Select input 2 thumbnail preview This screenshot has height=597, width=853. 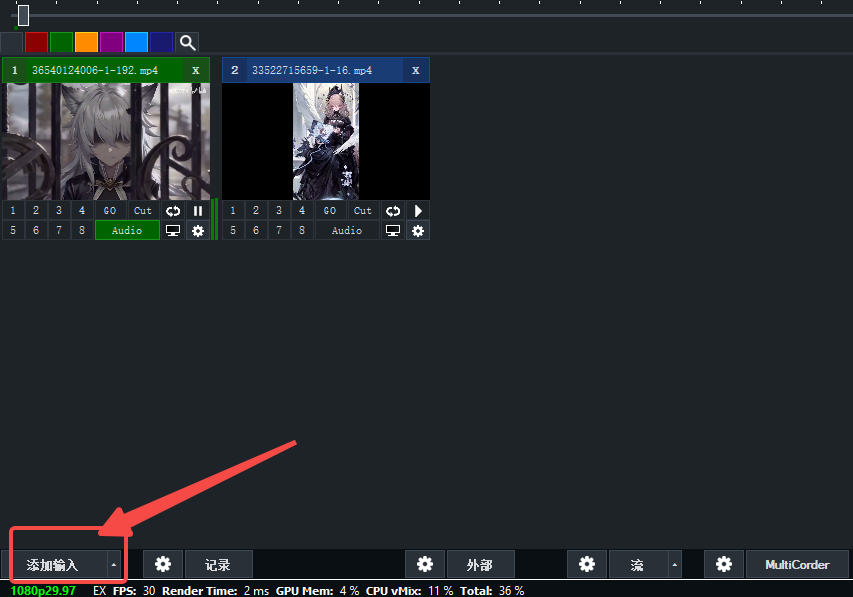click(326, 141)
